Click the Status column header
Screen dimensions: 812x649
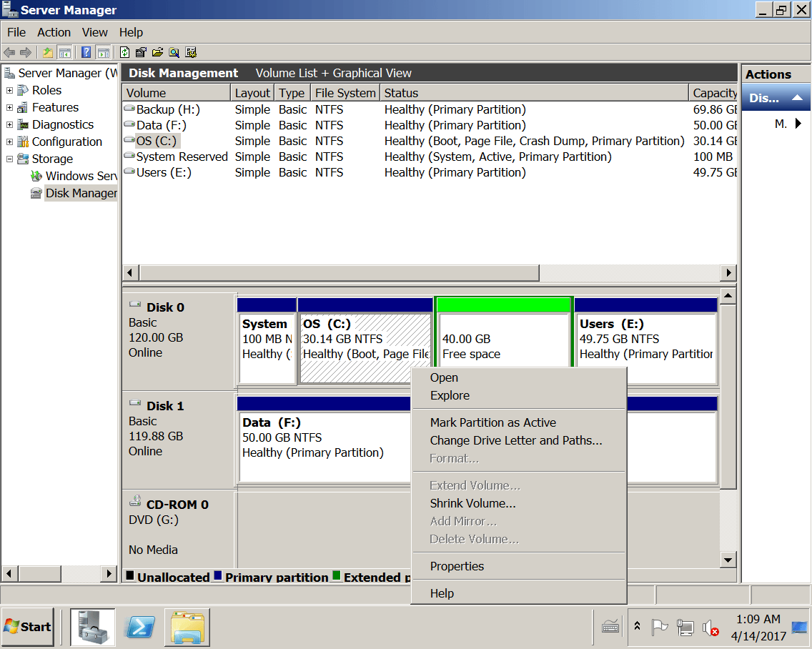coord(534,93)
